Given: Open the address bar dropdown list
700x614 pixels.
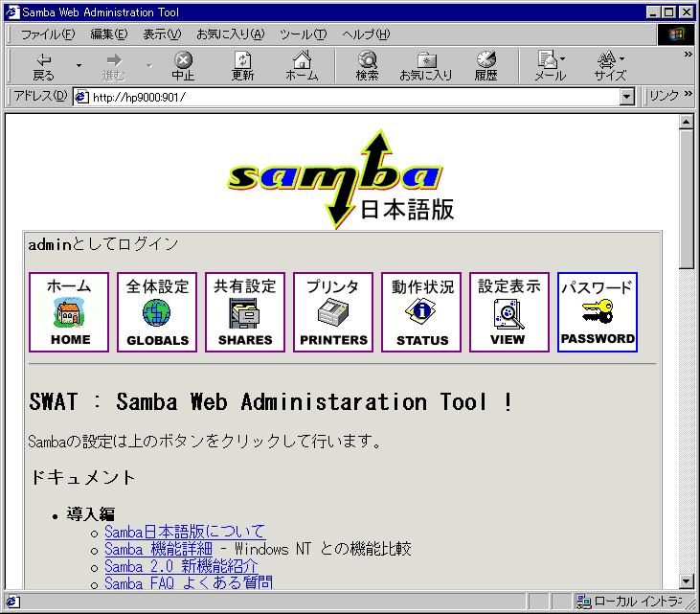Looking at the screenshot, I should pyautogui.click(x=627, y=97).
